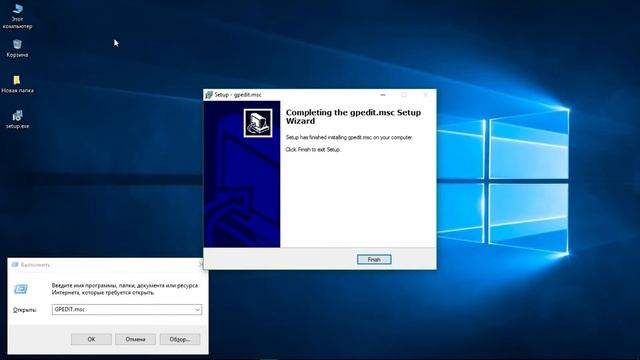
Task: Select the setup.exe desktop icon
Action: (17, 119)
